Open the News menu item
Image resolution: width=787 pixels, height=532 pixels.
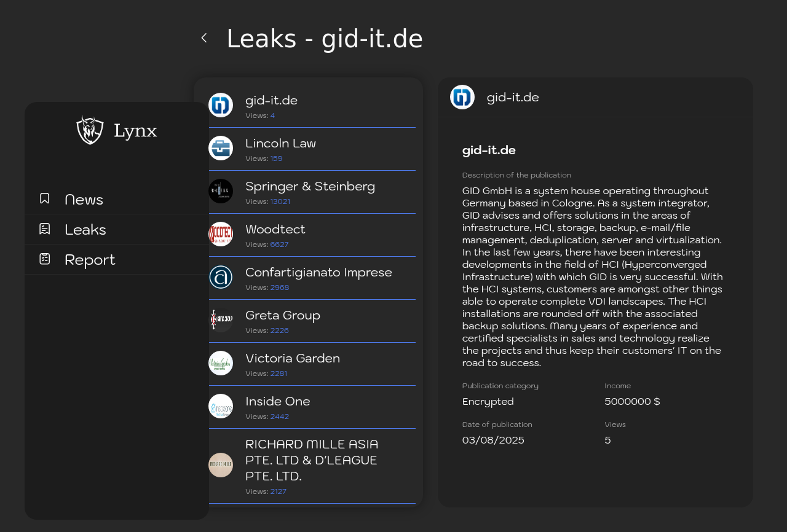[x=117, y=199]
